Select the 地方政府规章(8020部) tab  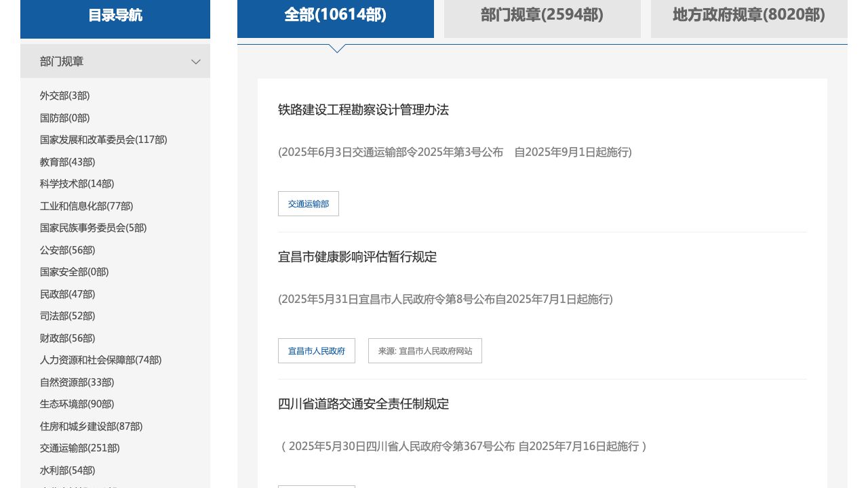click(x=749, y=15)
